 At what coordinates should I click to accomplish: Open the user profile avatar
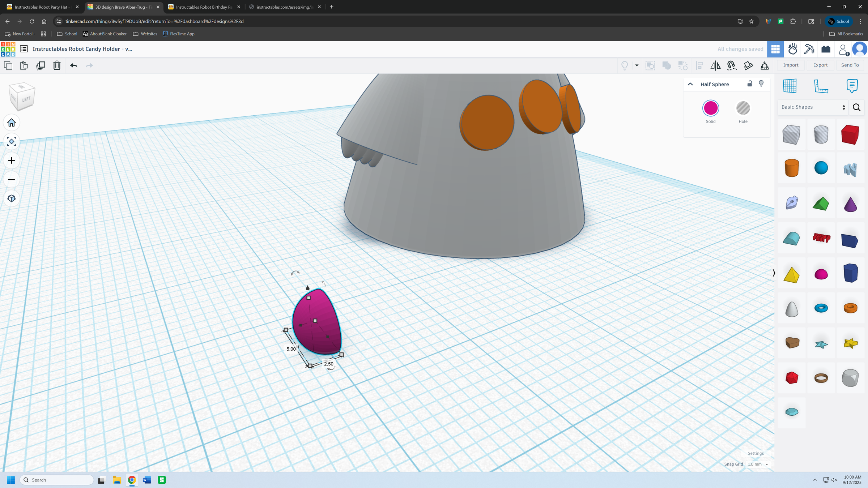tap(860, 49)
